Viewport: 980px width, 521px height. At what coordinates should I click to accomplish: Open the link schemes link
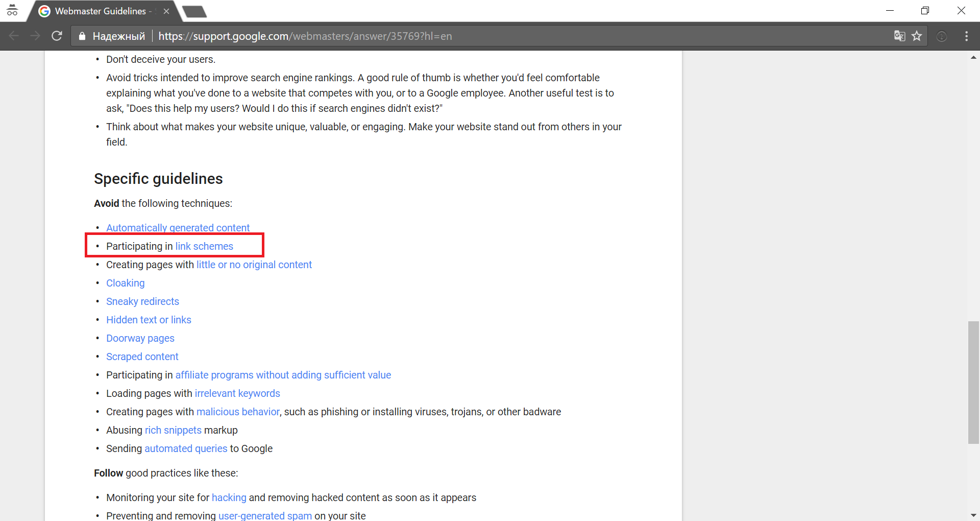(204, 246)
